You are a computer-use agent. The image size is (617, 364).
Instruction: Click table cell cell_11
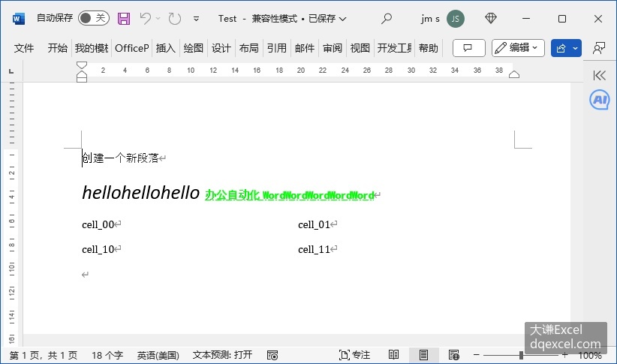click(314, 249)
